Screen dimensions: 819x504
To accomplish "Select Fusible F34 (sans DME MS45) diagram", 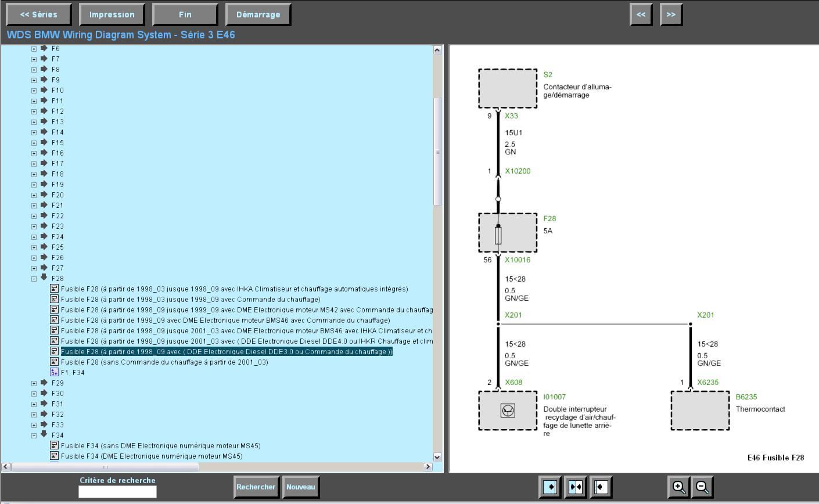I will [160, 446].
